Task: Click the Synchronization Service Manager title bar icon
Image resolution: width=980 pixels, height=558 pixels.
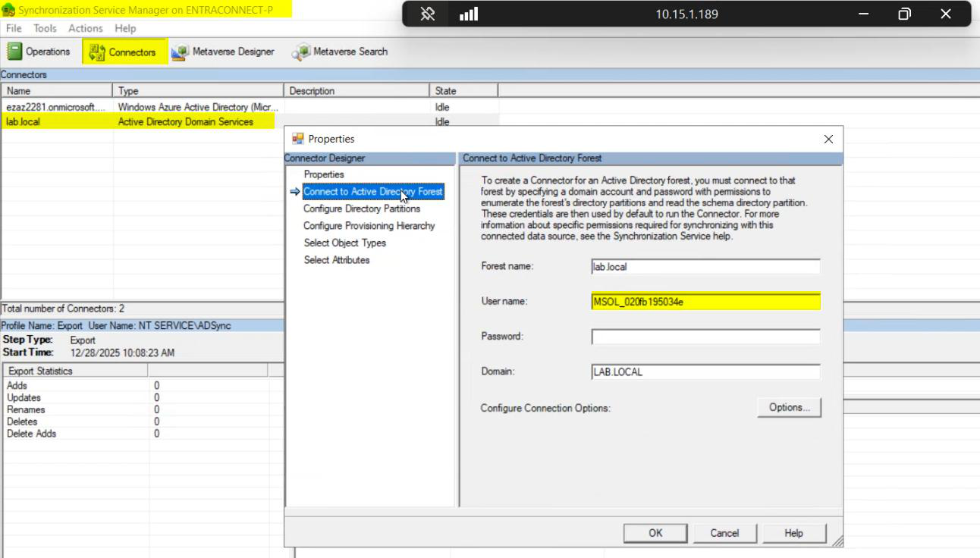Action: (8, 11)
